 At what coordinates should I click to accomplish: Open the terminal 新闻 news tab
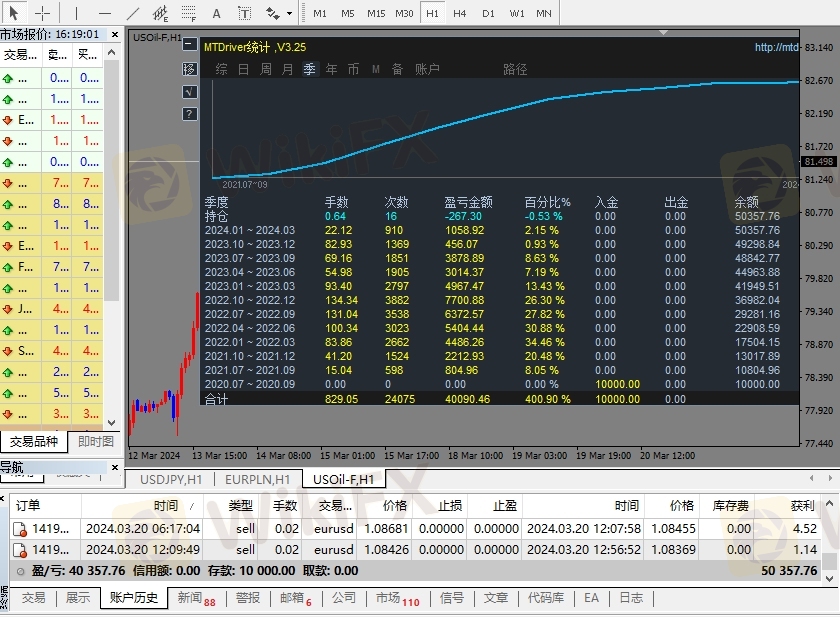click(196, 598)
